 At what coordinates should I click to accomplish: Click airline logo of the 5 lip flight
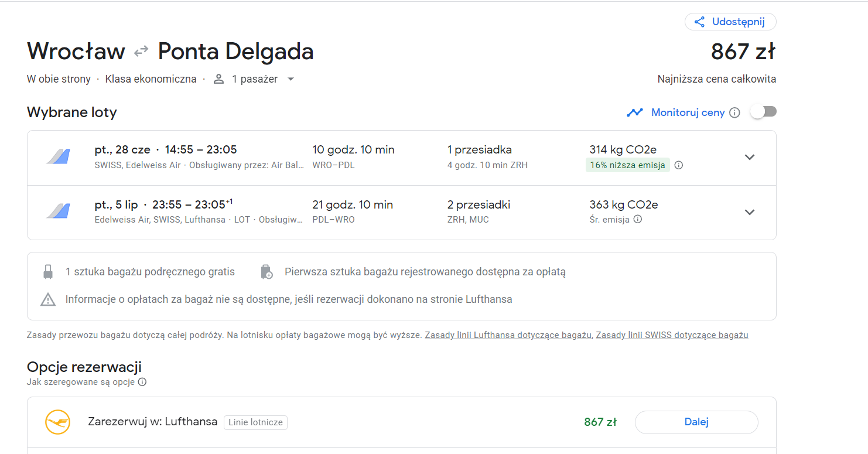[59, 211]
